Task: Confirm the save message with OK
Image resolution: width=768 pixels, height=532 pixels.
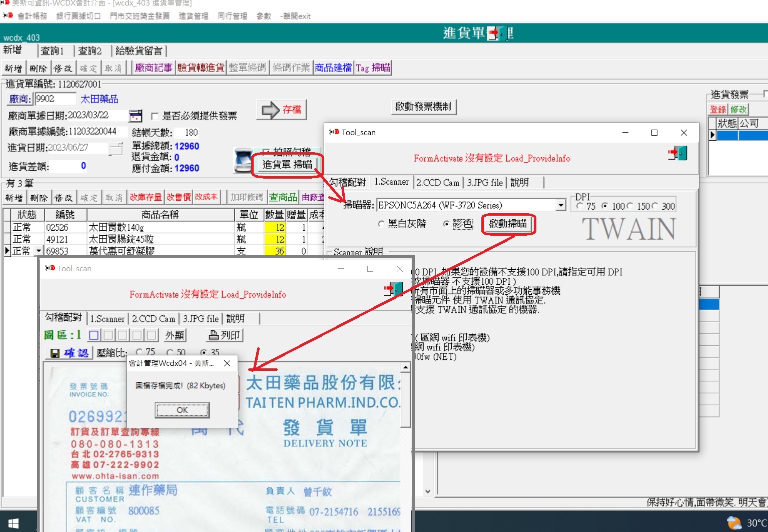Action: 182,410
